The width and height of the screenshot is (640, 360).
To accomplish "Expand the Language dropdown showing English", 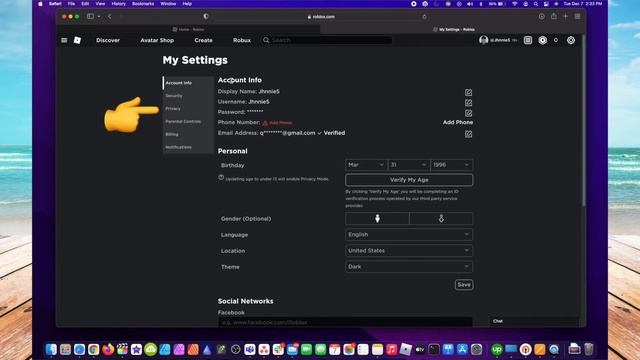I will click(x=409, y=235).
